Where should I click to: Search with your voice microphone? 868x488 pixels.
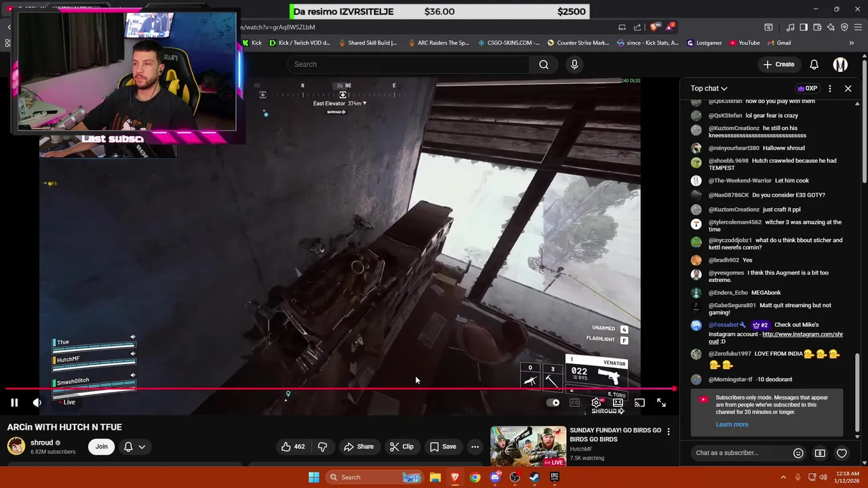pyautogui.click(x=574, y=64)
